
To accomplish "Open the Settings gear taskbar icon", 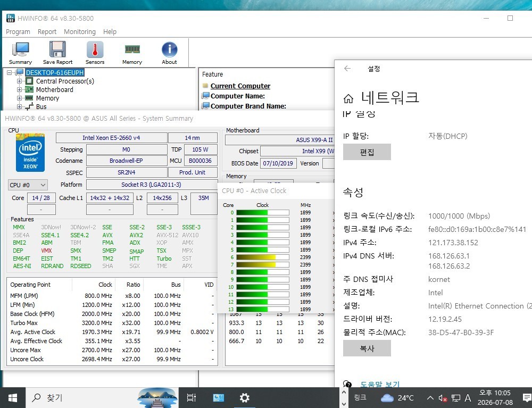I will click(x=244, y=398).
